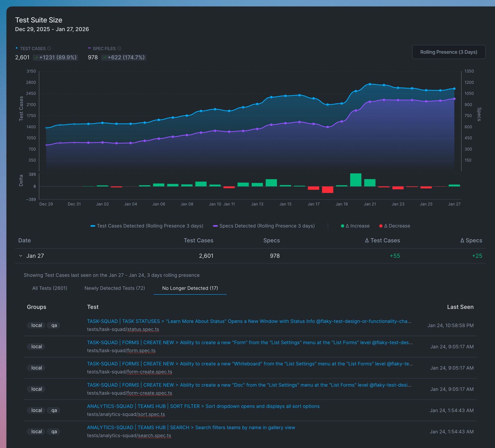Click the spec files trend arrow badge
495x448 pixels.
(124, 58)
